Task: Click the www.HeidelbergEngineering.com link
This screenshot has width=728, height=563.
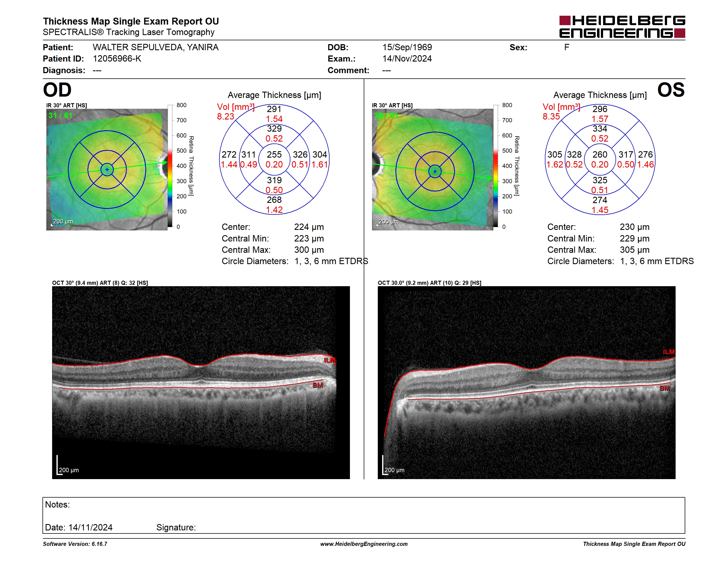Action: 364,544
